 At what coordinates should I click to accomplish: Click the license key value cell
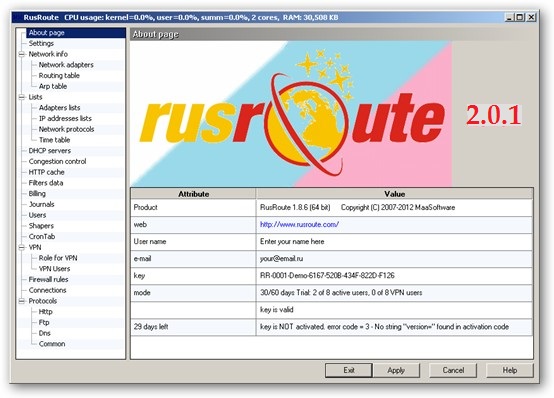pos(394,276)
